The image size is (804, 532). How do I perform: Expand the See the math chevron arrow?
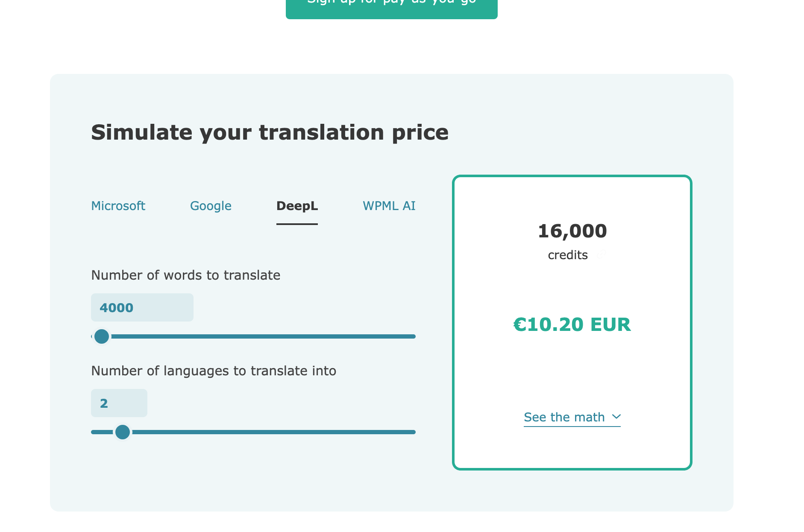pos(616,417)
